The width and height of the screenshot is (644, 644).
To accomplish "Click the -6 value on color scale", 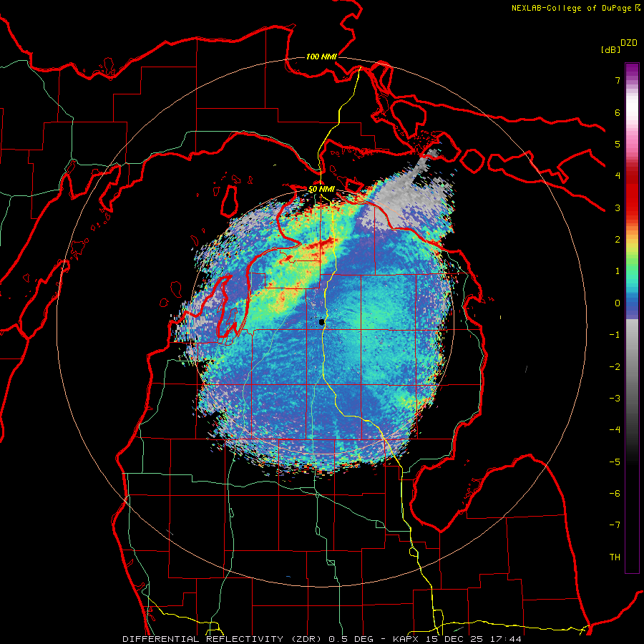I will pyautogui.click(x=615, y=494).
